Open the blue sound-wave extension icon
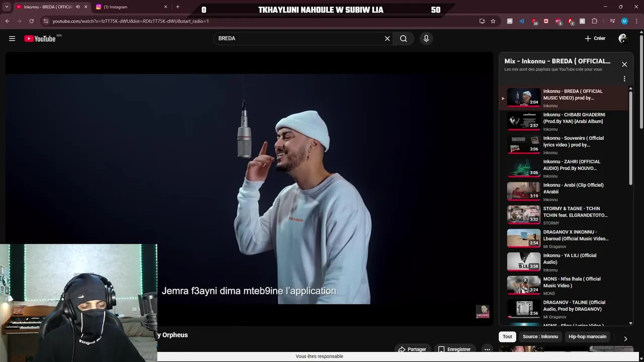The height and width of the screenshot is (362, 644). (522, 21)
